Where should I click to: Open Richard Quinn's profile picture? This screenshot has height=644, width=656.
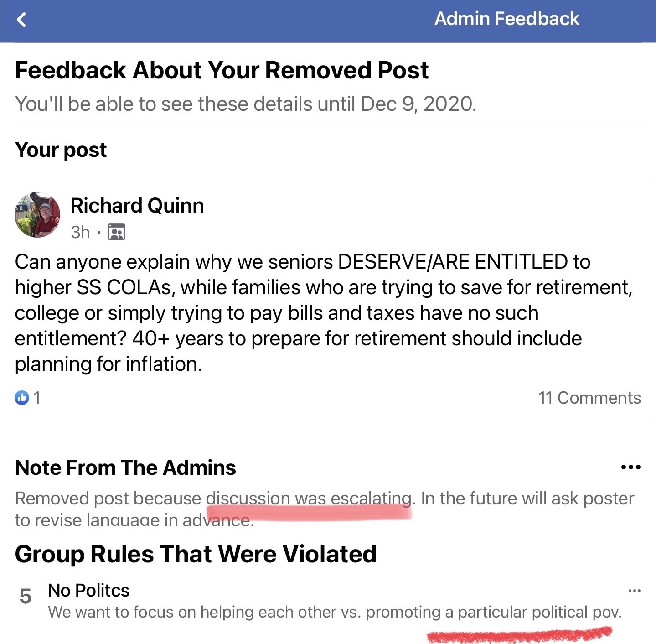(37, 215)
